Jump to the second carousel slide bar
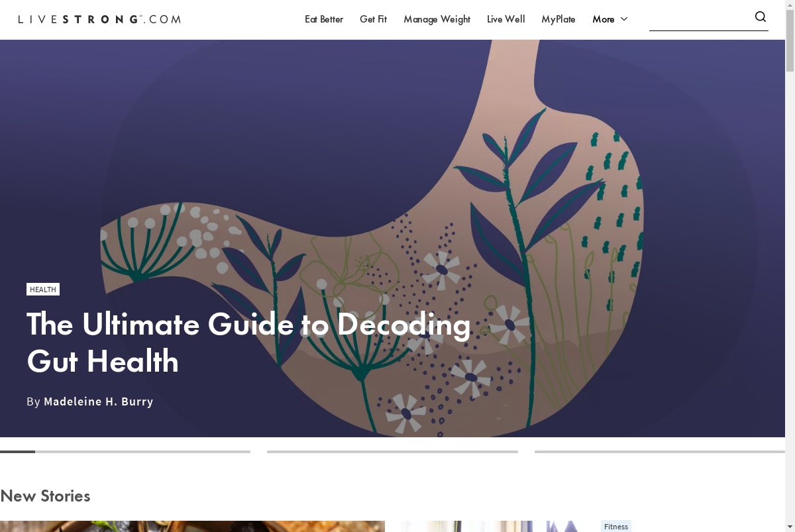Image resolution: width=795 pixels, height=532 pixels. (x=392, y=452)
